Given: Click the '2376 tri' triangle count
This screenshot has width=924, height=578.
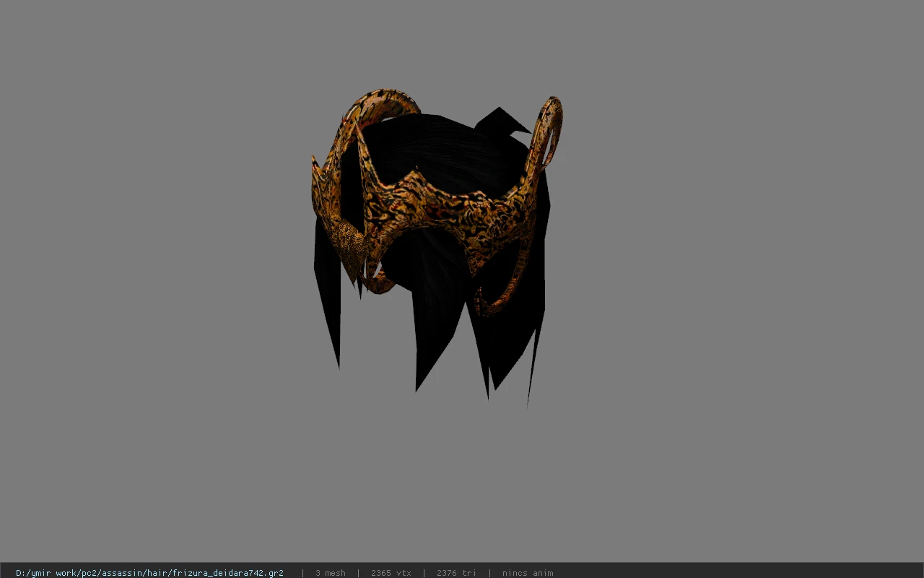Looking at the screenshot, I should (x=456, y=573).
